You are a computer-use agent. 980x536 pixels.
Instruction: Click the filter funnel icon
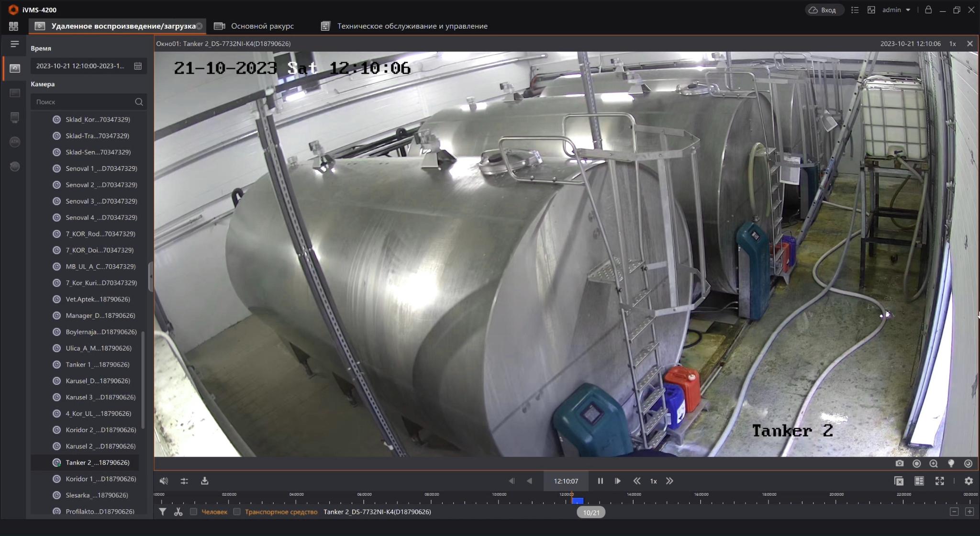(163, 512)
